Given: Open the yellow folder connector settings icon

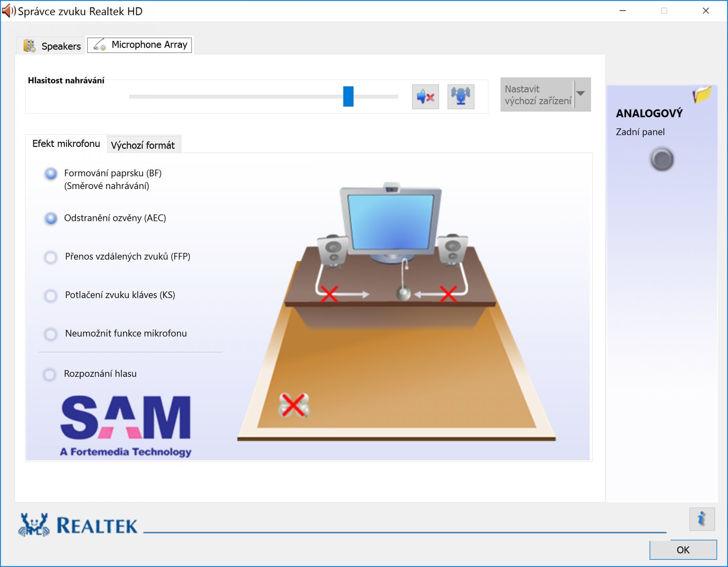Looking at the screenshot, I should [702, 94].
